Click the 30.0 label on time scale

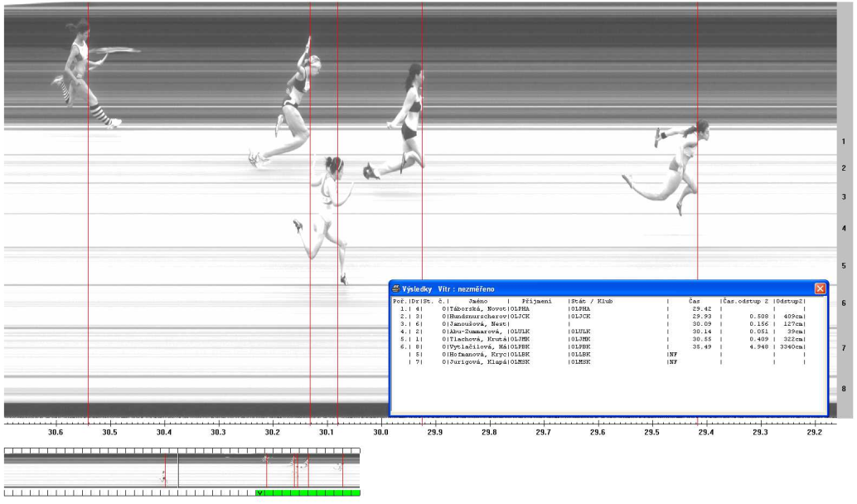pos(381,433)
